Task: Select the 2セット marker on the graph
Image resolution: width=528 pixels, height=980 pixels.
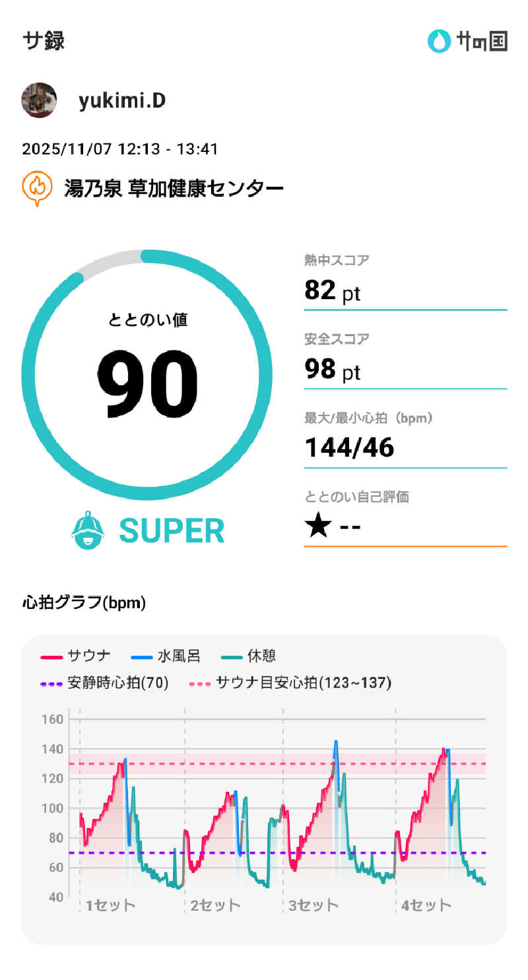Action: point(214,905)
